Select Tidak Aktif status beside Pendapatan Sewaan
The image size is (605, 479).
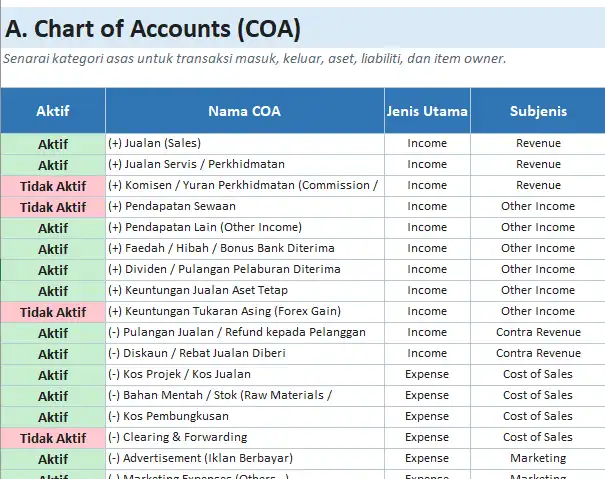[x=53, y=206]
